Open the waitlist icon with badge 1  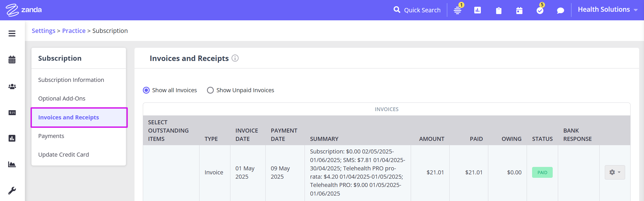[458, 10]
